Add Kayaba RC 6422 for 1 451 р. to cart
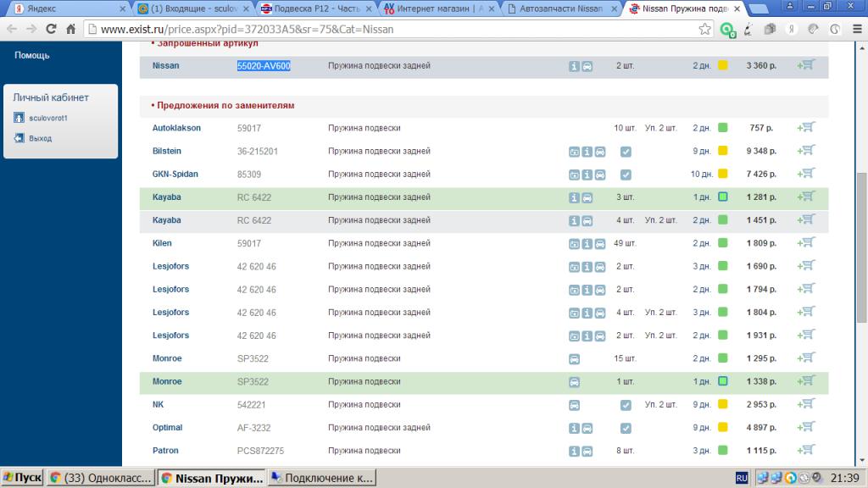Image resolution: width=868 pixels, height=488 pixels. click(x=806, y=219)
